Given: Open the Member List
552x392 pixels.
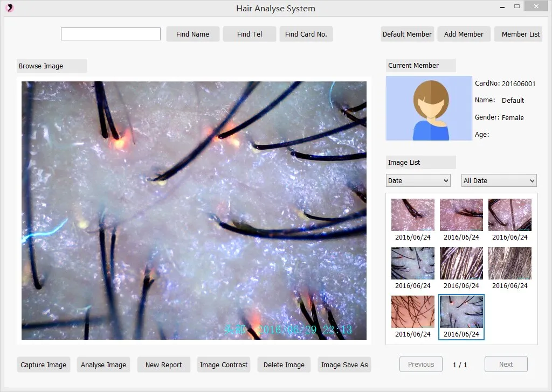Looking at the screenshot, I should pos(520,34).
